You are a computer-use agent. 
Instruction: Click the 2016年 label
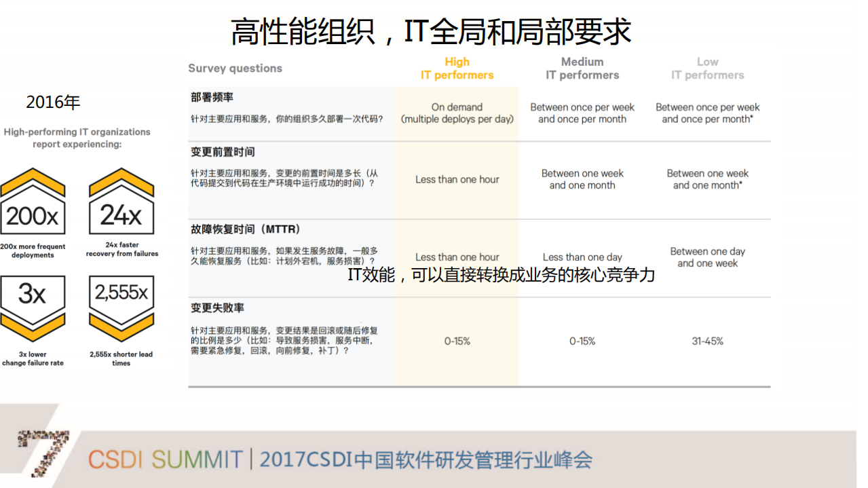[52, 102]
